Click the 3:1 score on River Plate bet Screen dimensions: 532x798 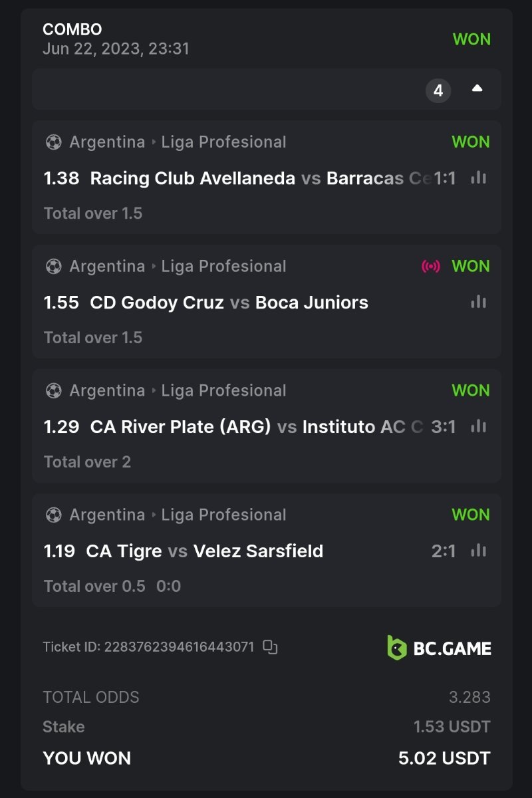444,426
